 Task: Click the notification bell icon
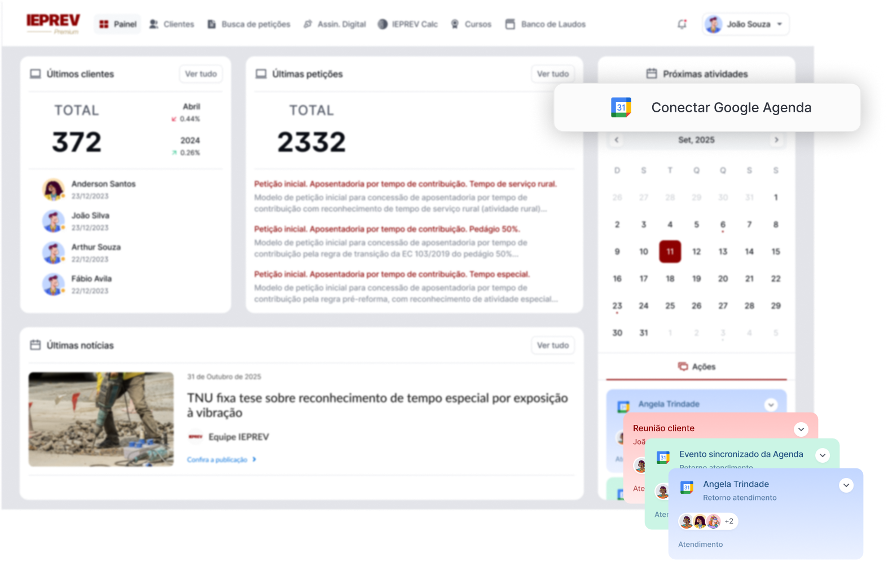point(682,24)
